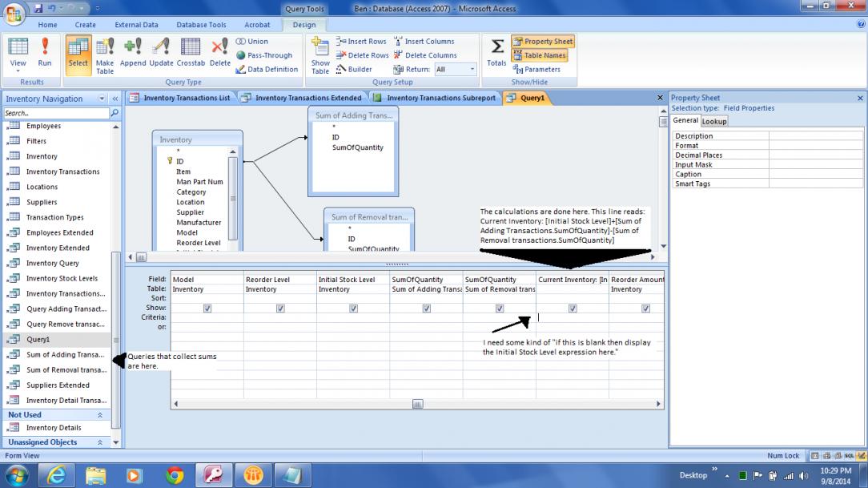This screenshot has height=488, width=868.
Task: Choose the Select query type
Action: pos(78,54)
